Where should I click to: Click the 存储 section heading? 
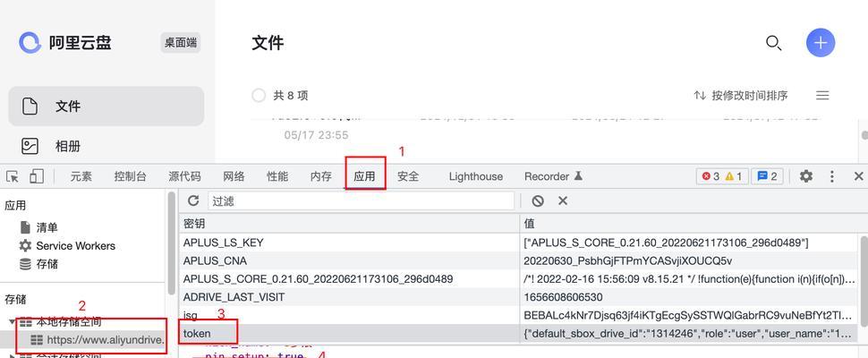pos(15,300)
